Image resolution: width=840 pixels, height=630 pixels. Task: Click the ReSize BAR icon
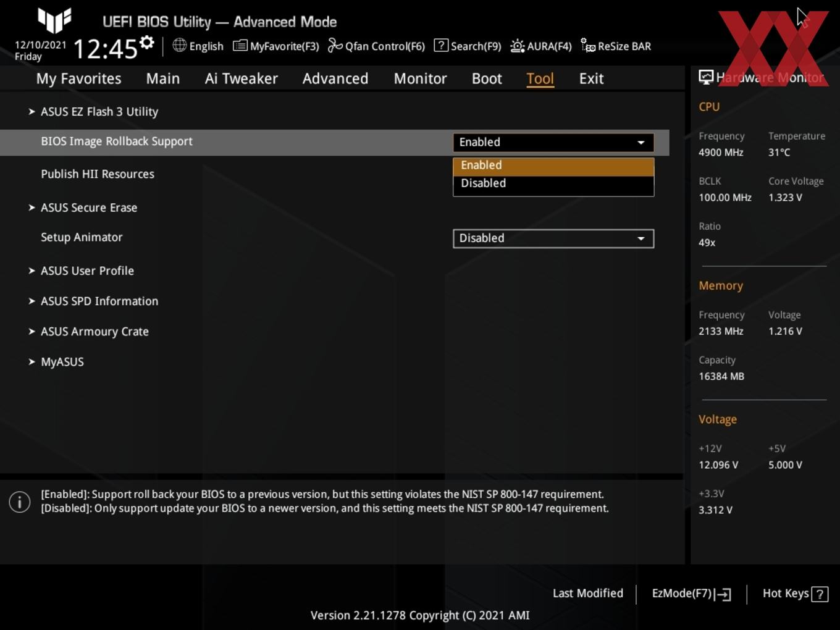point(588,46)
